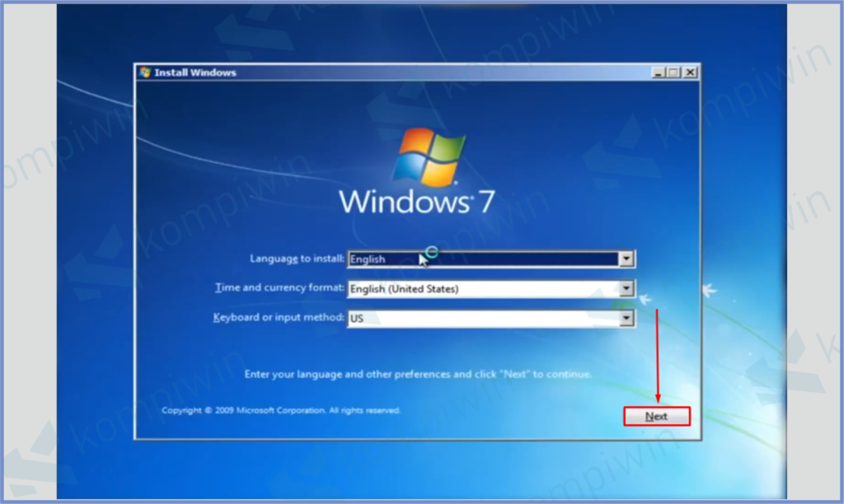Click the 'Time and currency format:' label
Screen dimensions: 844x504
click(279, 287)
